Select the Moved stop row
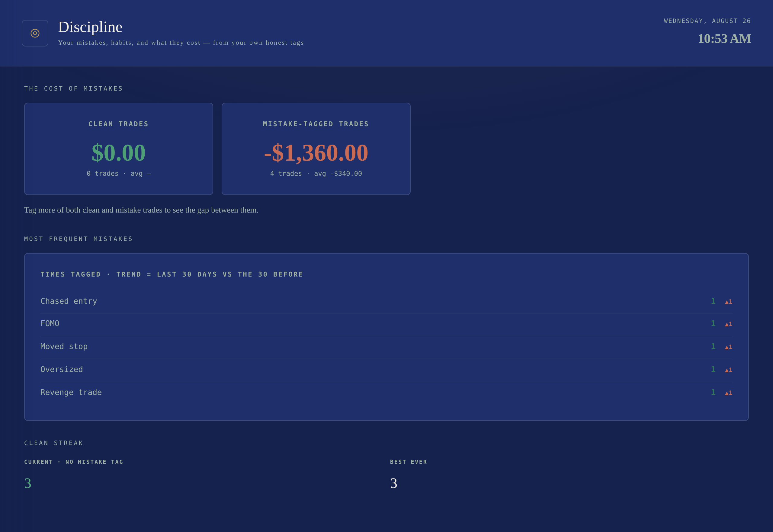This screenshot has width=773, height=532. 386,347
